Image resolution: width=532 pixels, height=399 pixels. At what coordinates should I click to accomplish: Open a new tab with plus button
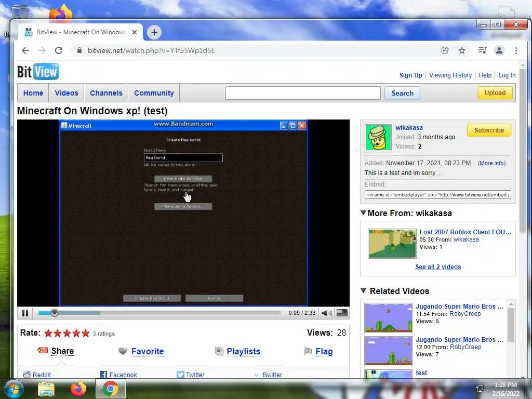(154, 32)
